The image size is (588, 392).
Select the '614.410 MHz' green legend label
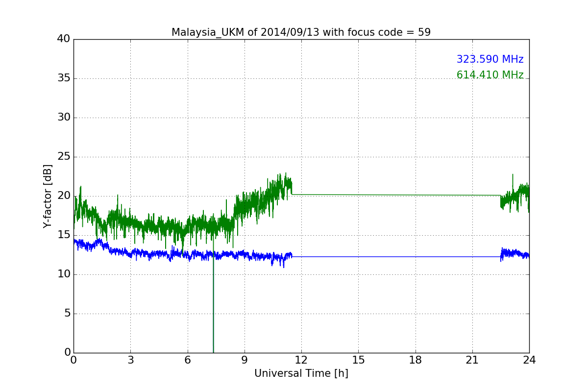[490, 75]
